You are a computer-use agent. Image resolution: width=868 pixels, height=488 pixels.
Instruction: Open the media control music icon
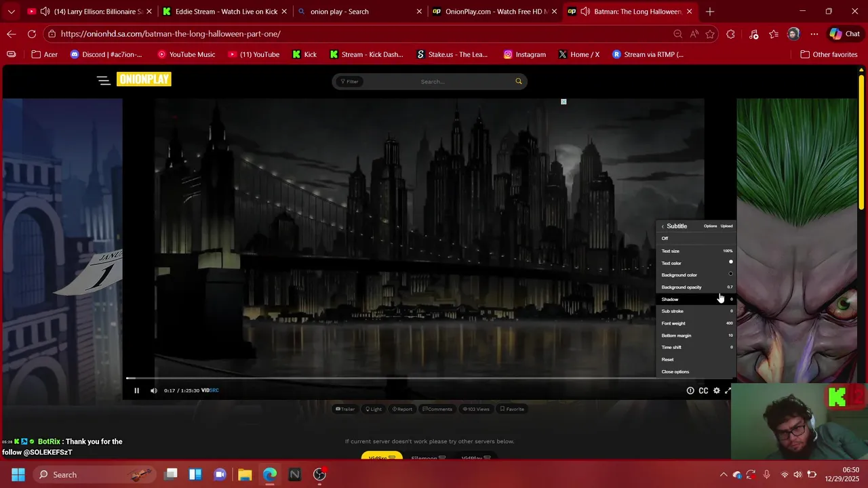coord(753,34)
